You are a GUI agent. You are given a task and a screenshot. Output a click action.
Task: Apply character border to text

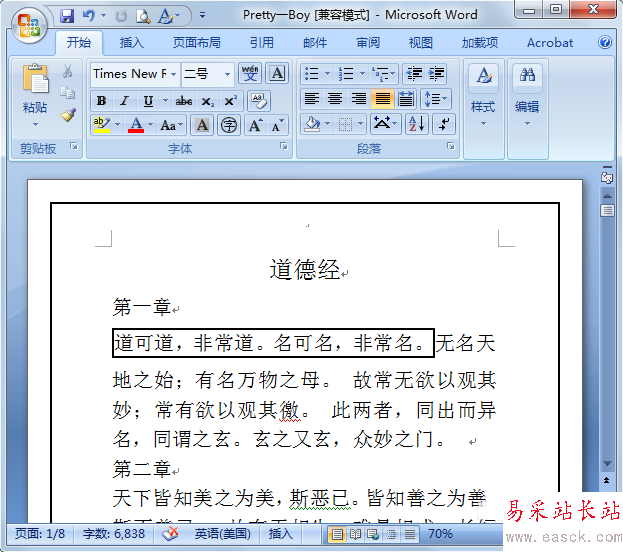point(277,74)
